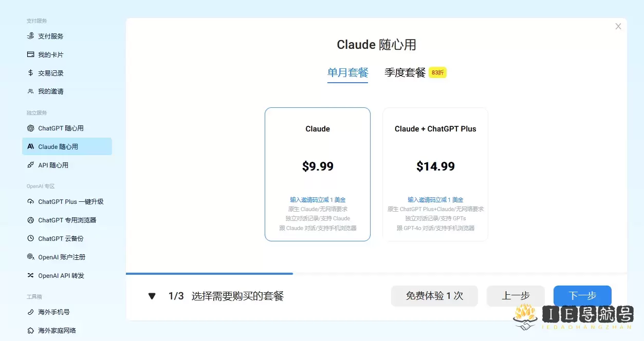The width and height of the screenshot is (644, 341).
Task: Click the 我的卡片 card icon
Action: tap(31, 54)
